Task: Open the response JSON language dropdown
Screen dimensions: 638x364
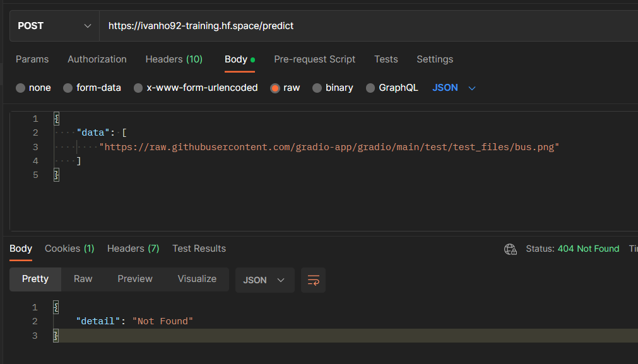Action: (264, 279)
